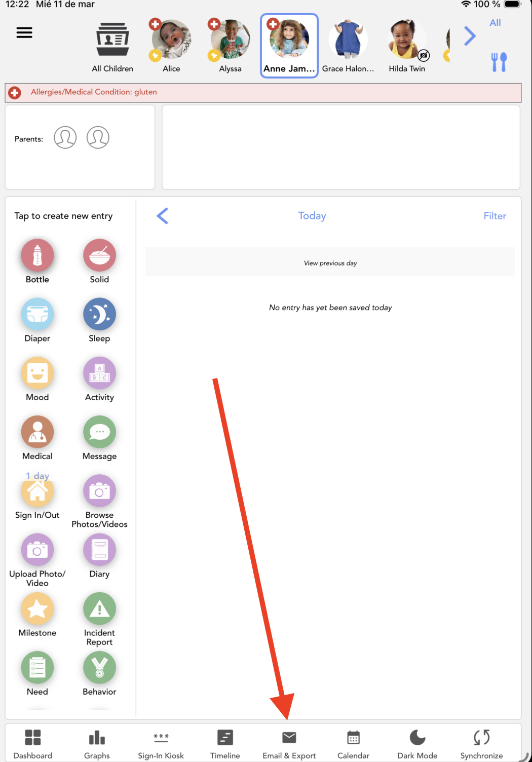Open second parent avatar
Screen dimensions: 532x762
(98, 137)
